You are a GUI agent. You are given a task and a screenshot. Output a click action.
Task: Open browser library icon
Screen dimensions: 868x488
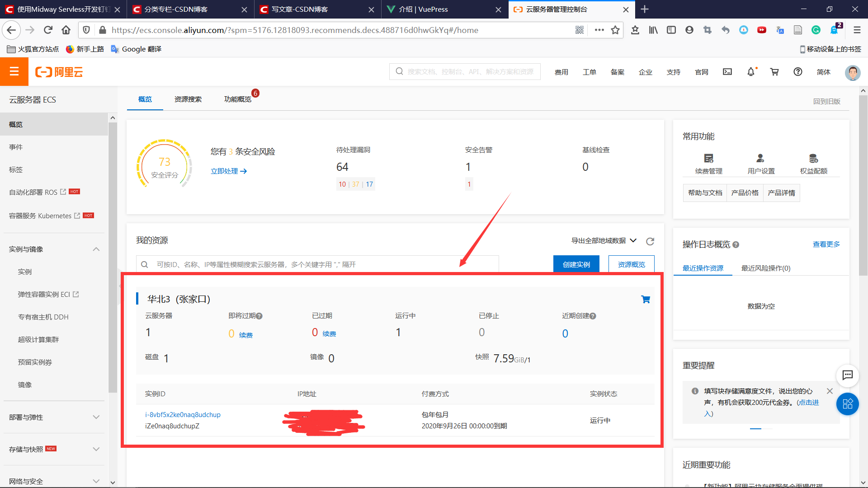653,30
